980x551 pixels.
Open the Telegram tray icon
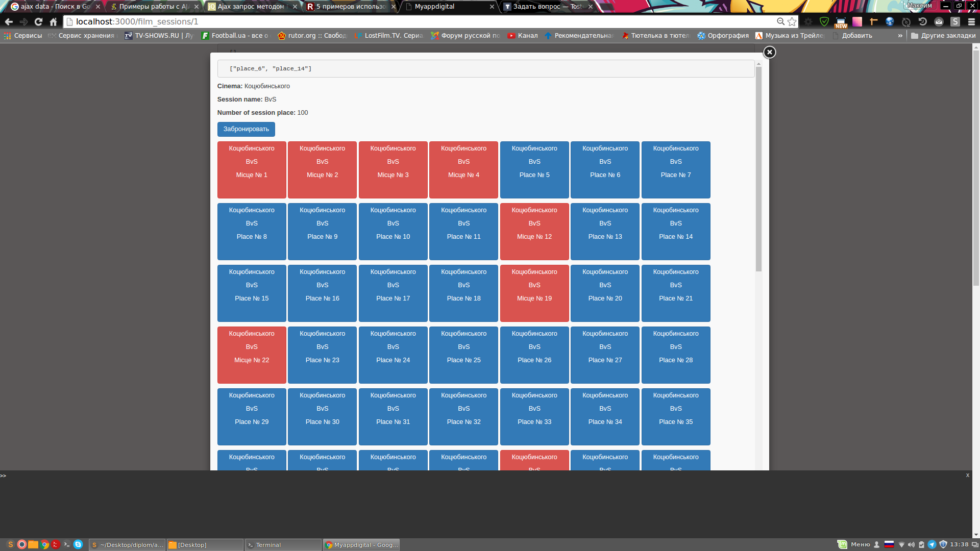(x=932, y=544)
